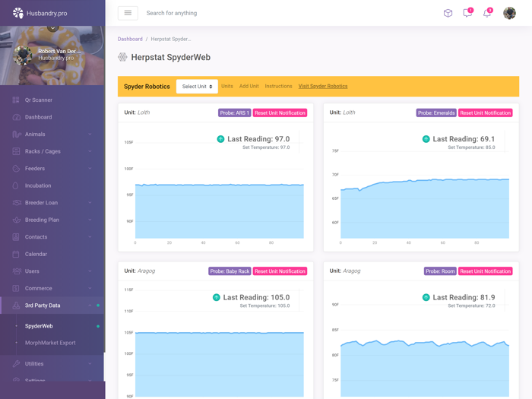Screen dimensions: 532x399
Task: Click the green arrow by Last Reading 105.0
Action: [x=216, y=297]
